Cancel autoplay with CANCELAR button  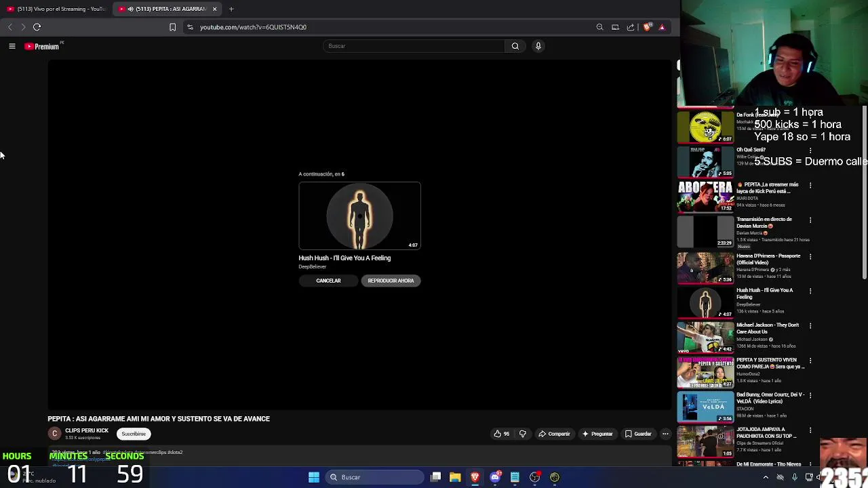click(x=328, y=281)
